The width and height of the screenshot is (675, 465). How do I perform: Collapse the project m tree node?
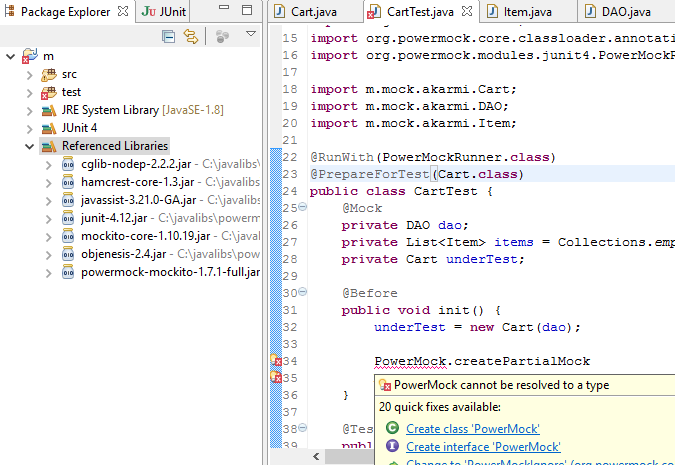click(x=11, y=56)
